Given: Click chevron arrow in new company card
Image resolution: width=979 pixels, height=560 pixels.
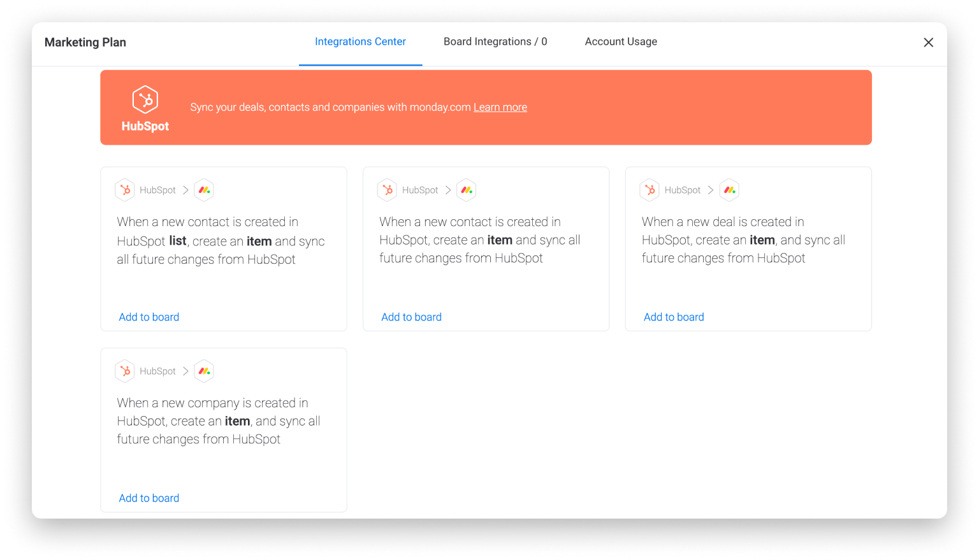Looking at the screenshot, I should pos(185,371).
